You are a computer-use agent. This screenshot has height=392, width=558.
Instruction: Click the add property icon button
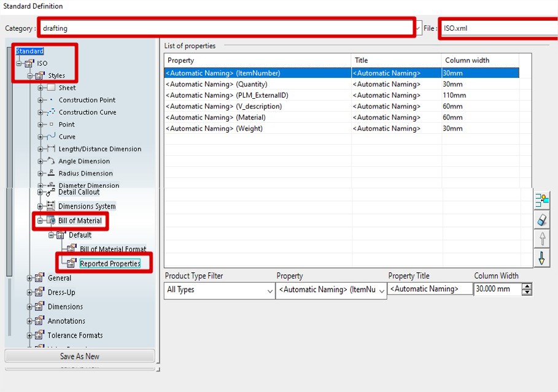(x=541, y=199)
